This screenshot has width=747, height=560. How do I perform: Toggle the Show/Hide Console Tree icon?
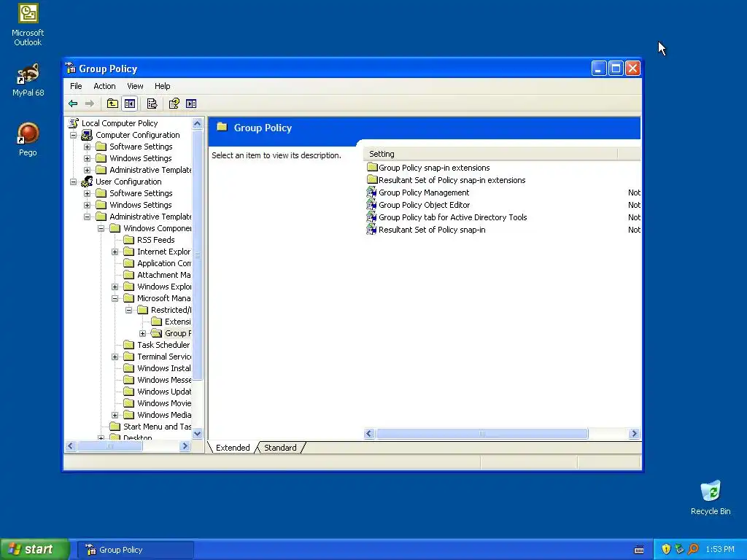tap(130, 104)
